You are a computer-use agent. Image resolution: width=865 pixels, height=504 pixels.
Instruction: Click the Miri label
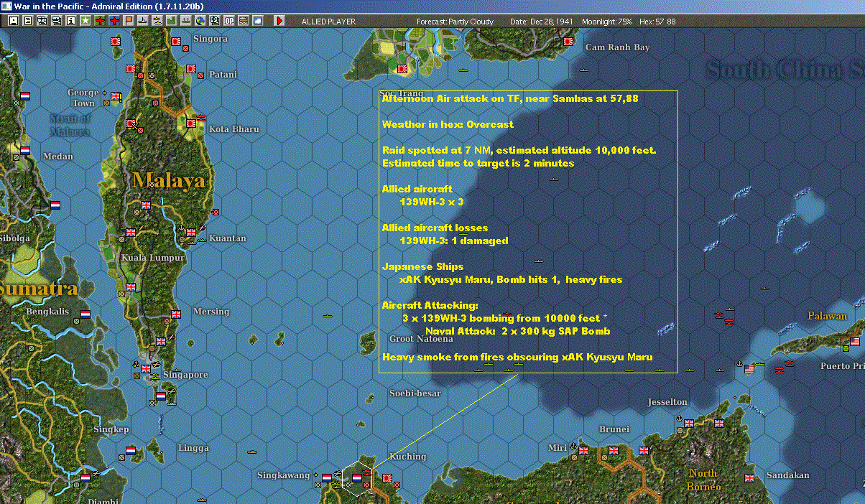(x=557, y=447)
